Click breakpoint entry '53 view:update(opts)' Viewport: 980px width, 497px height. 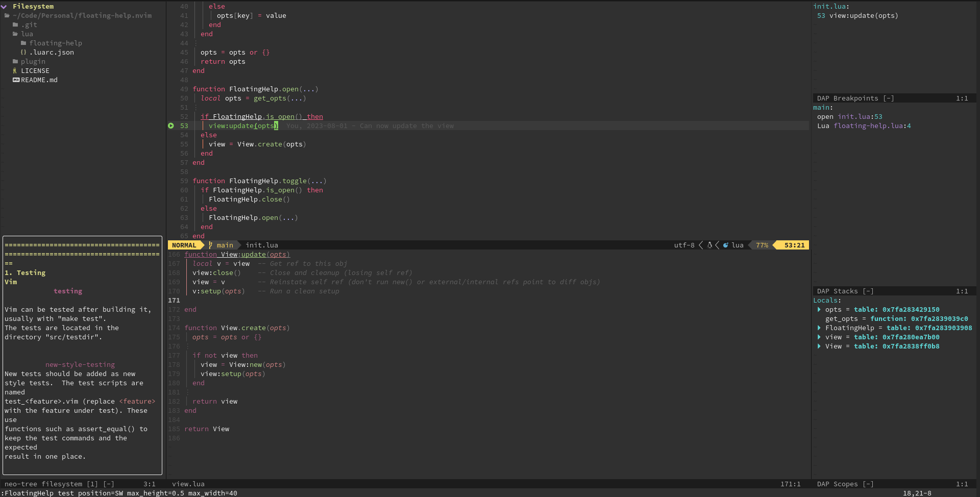pos(857,16)
